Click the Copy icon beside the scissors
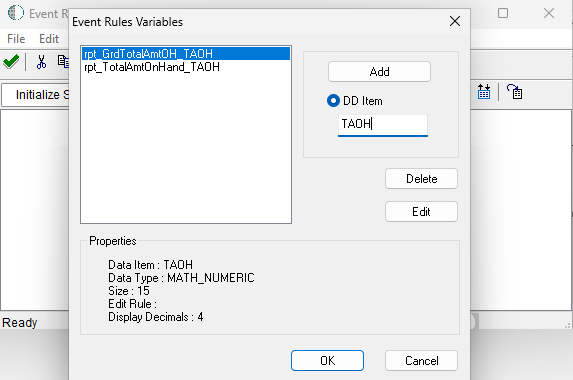573x380 pixels. coord(63,62)
